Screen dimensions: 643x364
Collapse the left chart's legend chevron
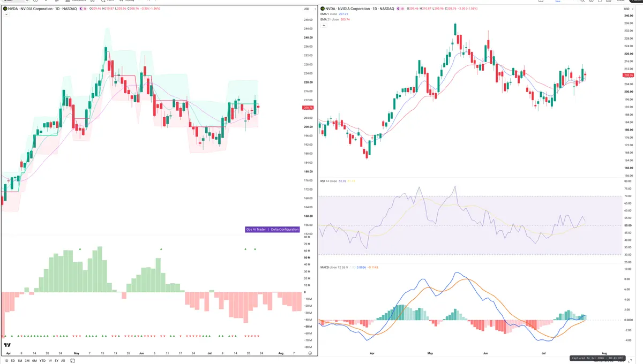6,14
